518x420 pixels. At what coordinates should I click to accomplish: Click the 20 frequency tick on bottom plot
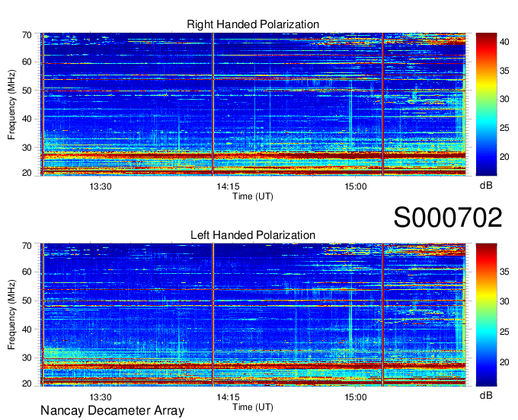[27, 383]
